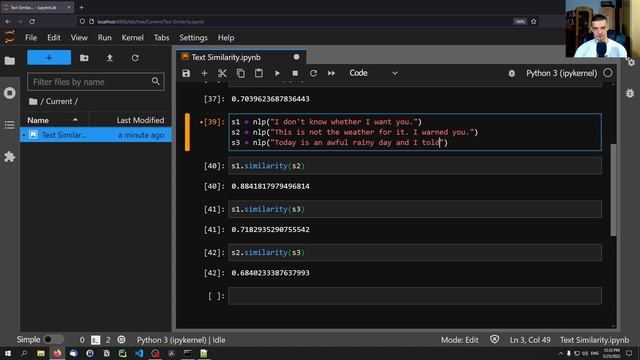This screenshot has width=640, height=360.
Task: Open a new browser tab
Action: click(x=81, y=7)
